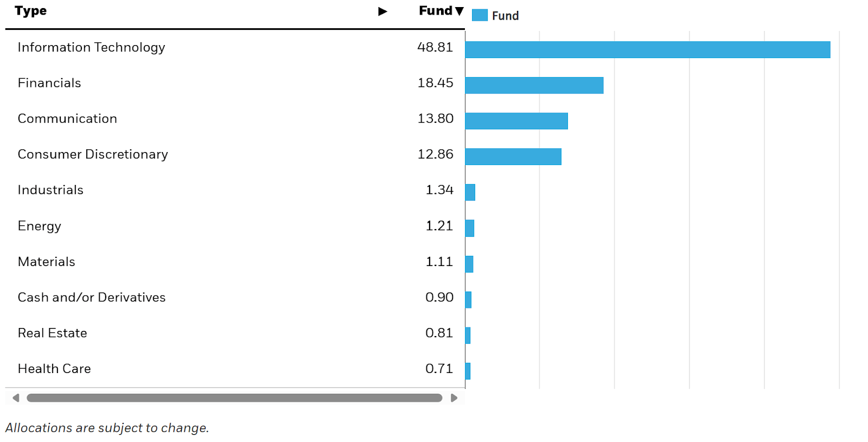
Task: Toggle sort order on the Fund column
Action: 434,10
